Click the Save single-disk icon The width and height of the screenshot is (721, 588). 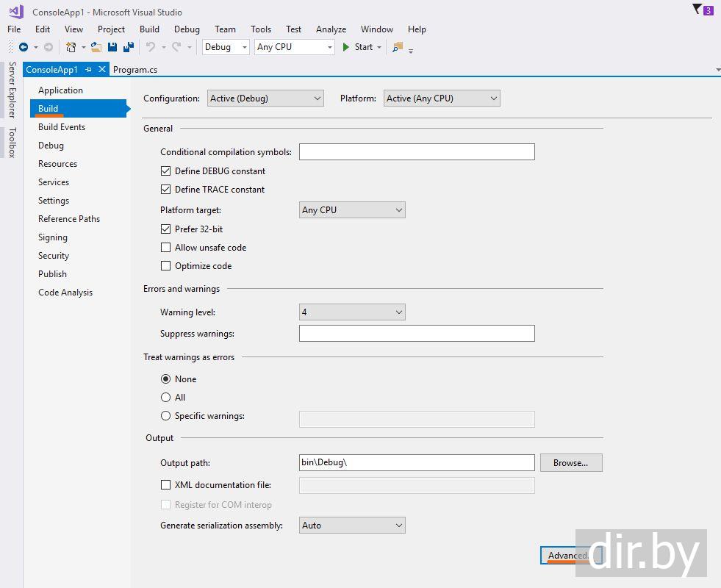(x=112, y=47)
